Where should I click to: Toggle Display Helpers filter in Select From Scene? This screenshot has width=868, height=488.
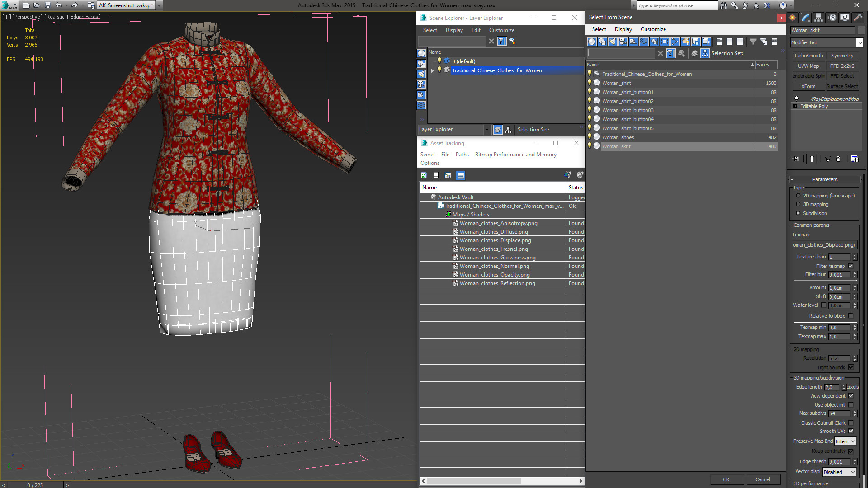click(633, 42)
